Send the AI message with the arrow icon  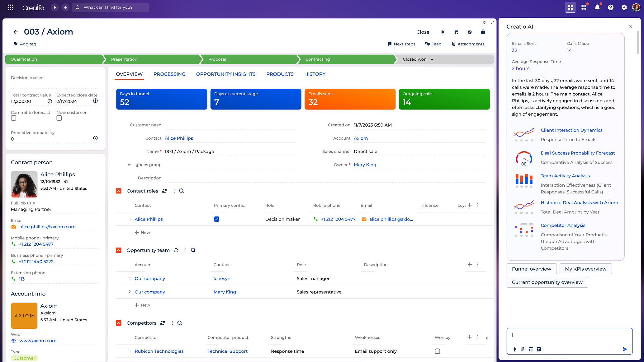[x=625, y=349]
